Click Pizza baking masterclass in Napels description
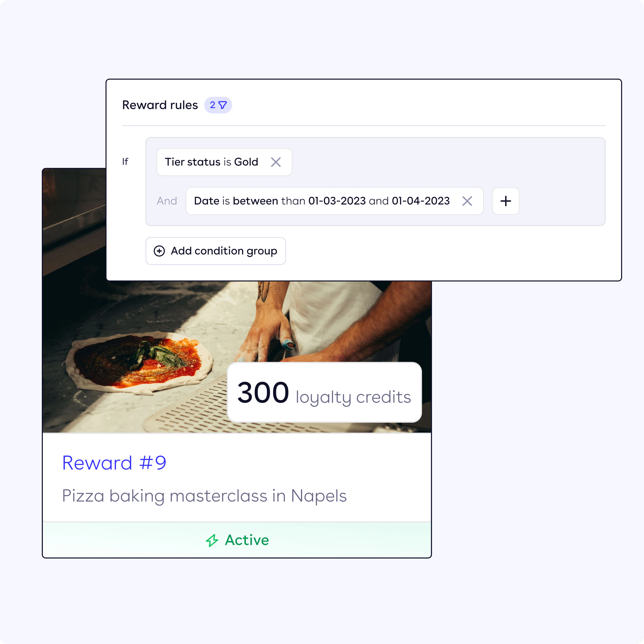644x644 pixels. click(x=204, y=496)
